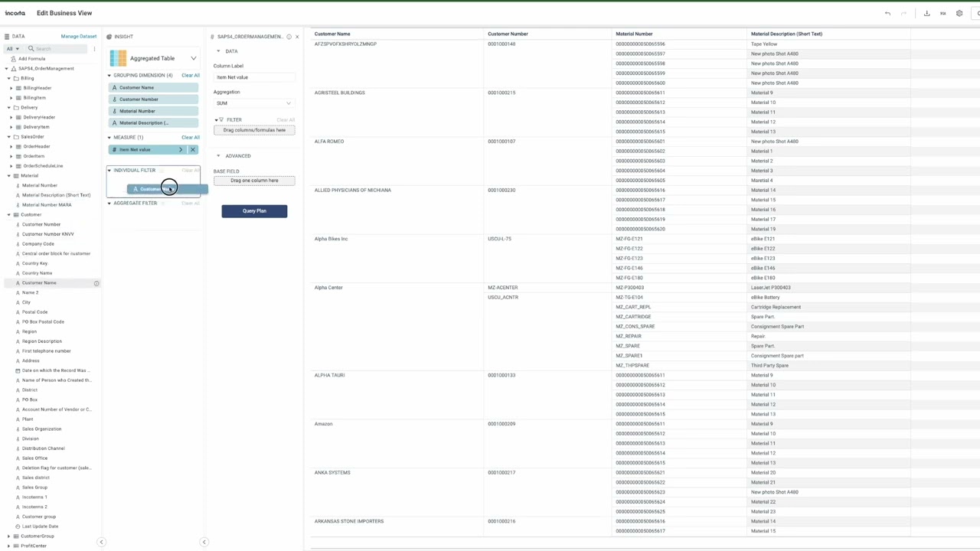Collapse the insight panel with left chevron
The width and height of the screenshot is (980, 551).
pos(204,542)
